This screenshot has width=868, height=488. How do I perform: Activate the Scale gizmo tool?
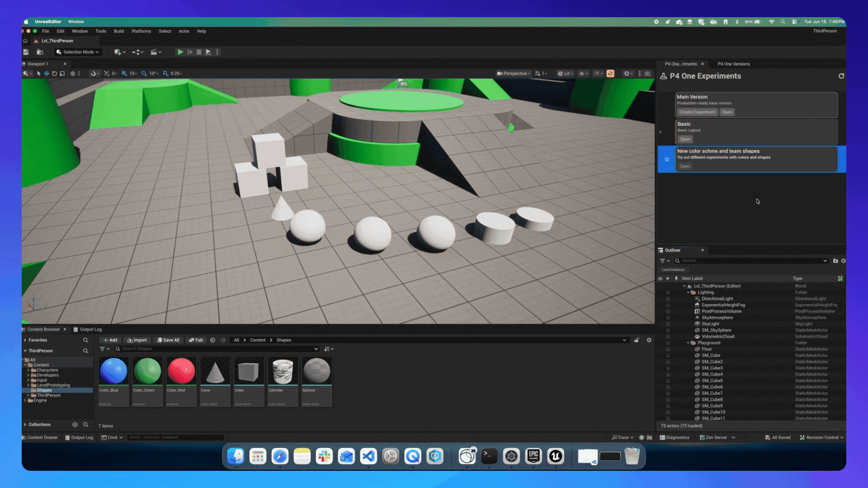62,73
